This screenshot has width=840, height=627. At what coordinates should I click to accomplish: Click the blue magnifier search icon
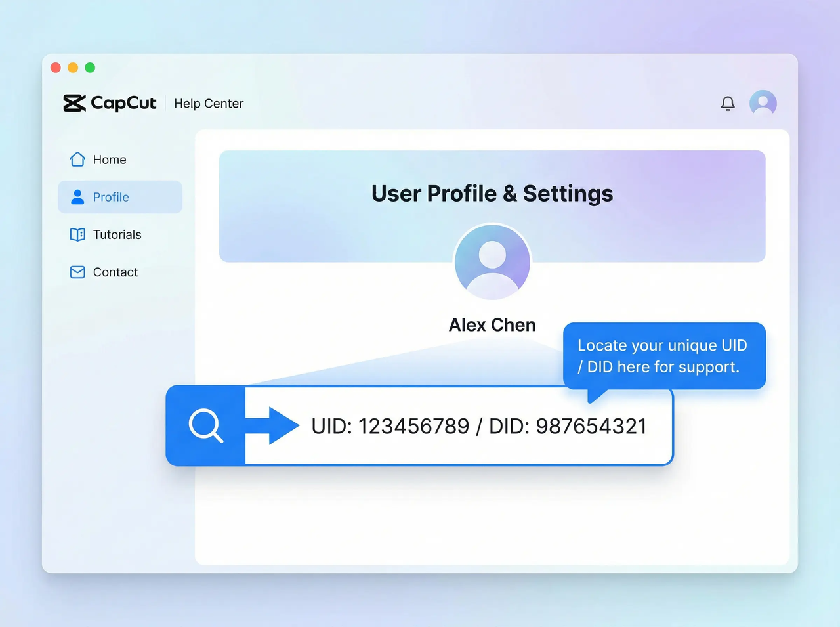pos(205,425)
